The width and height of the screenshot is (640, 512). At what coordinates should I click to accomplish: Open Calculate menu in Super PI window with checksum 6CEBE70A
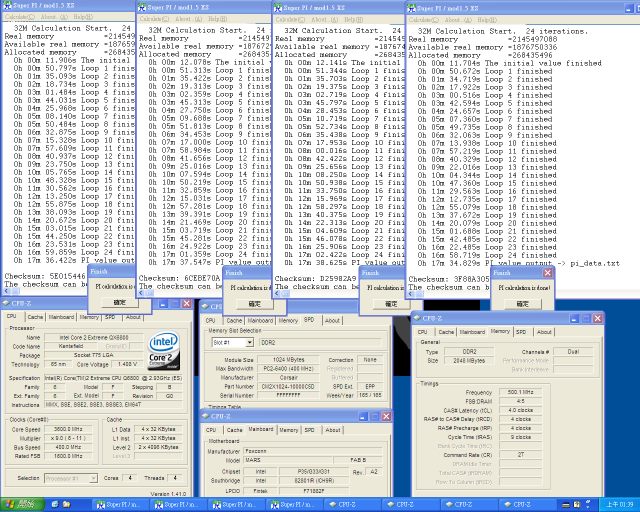click(x=154, y=19)
